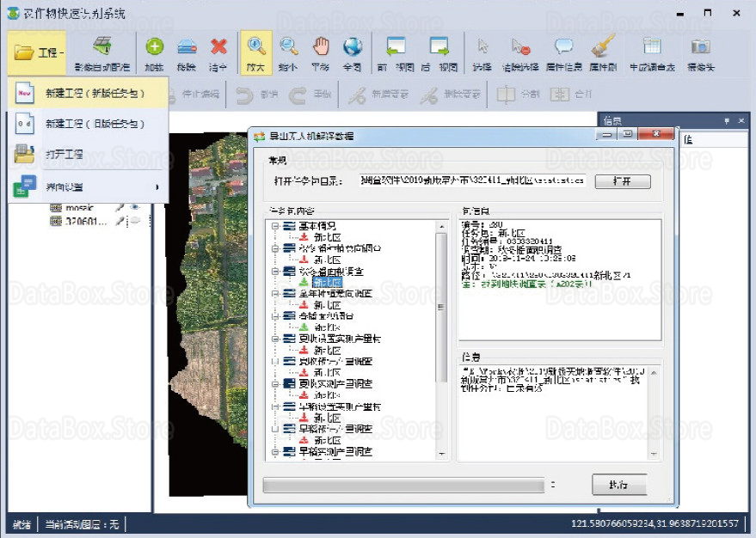756x538 pixels.
Task: Select highlighted 新北区 under 秋冬播面积调查
Action: pyautogui.click(x=328, y=282)
